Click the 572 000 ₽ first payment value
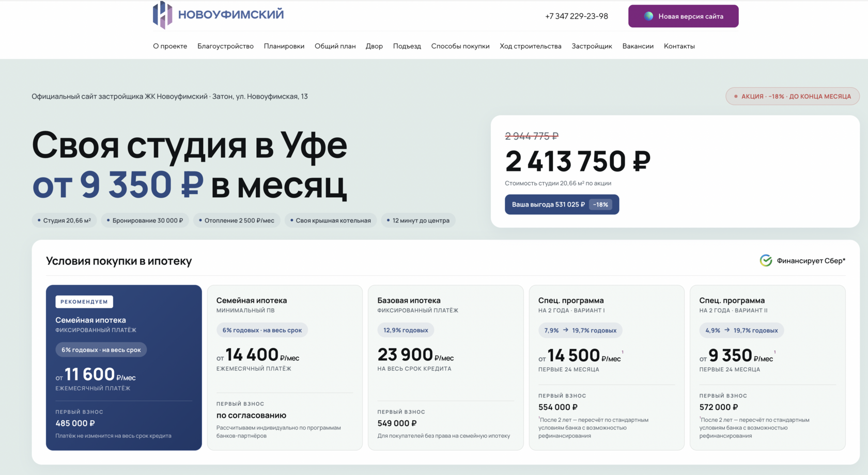Image resolution: width=868 pixels, height=475 pixels. [x=719, y=407]
